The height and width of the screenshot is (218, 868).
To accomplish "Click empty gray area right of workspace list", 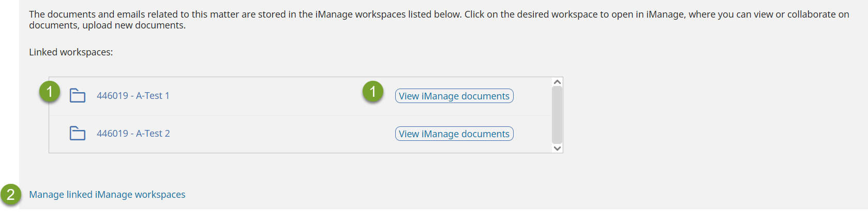I will (x=714, y=115).
